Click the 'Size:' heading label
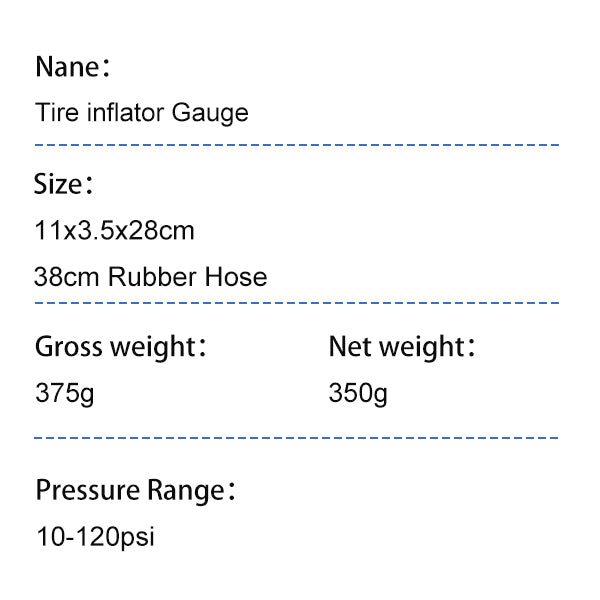This screenshot has height=600, width=600. 64,184
